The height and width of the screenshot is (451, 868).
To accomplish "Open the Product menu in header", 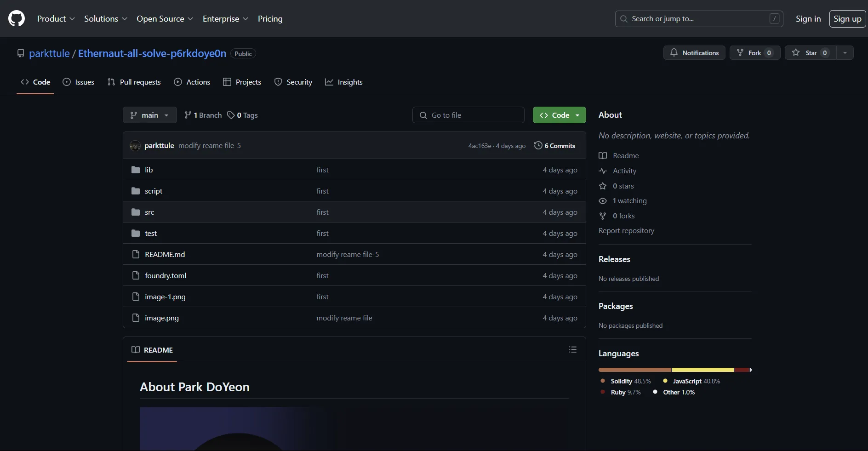I will tap(56, 19).
